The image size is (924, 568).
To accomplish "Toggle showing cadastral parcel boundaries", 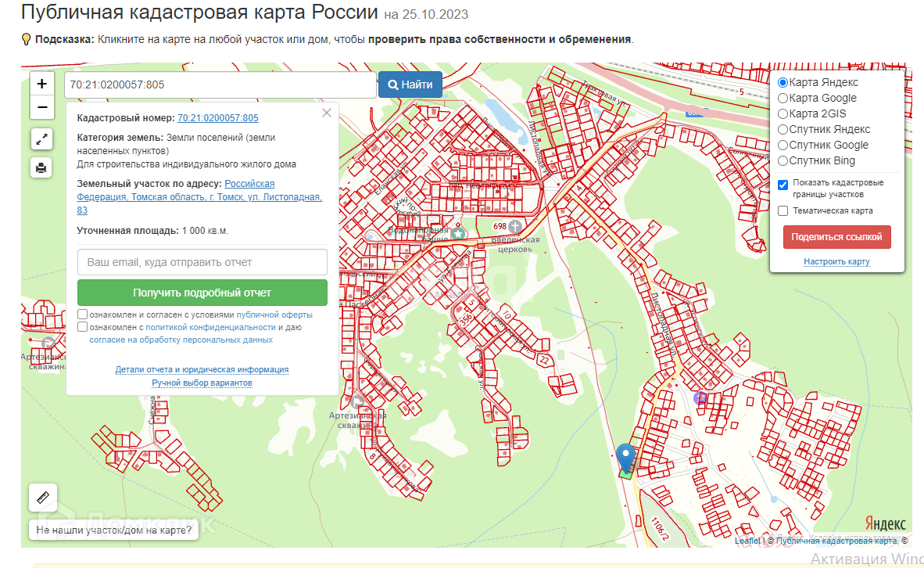I will 783,185.
